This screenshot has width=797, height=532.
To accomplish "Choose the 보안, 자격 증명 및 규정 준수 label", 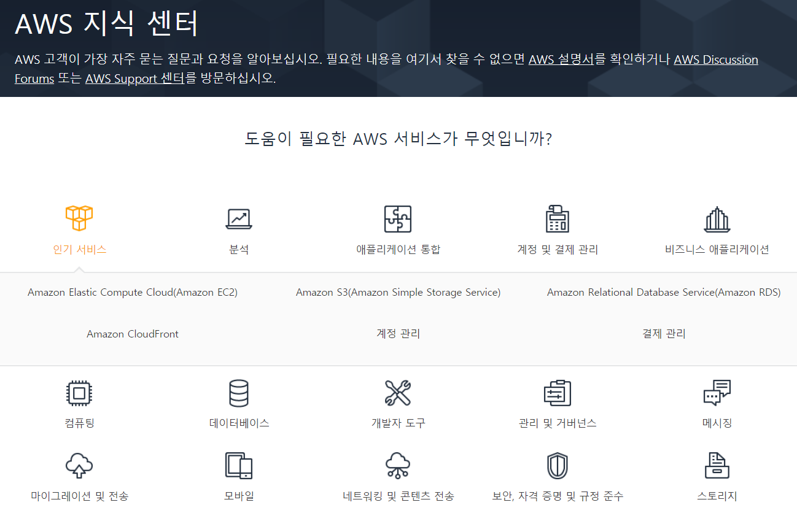I will 558,496.
